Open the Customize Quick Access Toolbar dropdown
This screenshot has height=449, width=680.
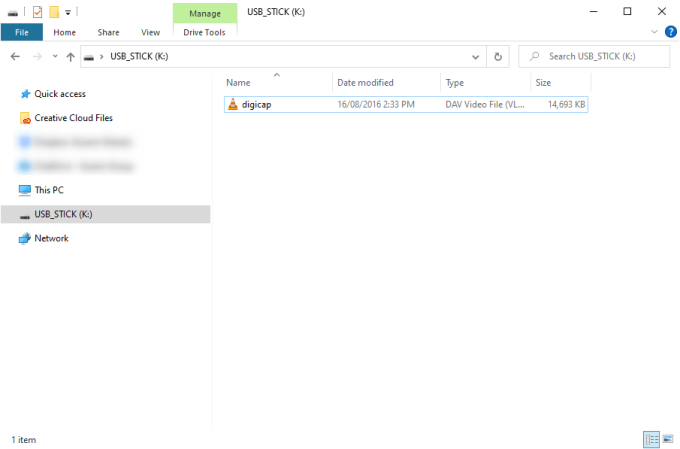tap(68, 12)
